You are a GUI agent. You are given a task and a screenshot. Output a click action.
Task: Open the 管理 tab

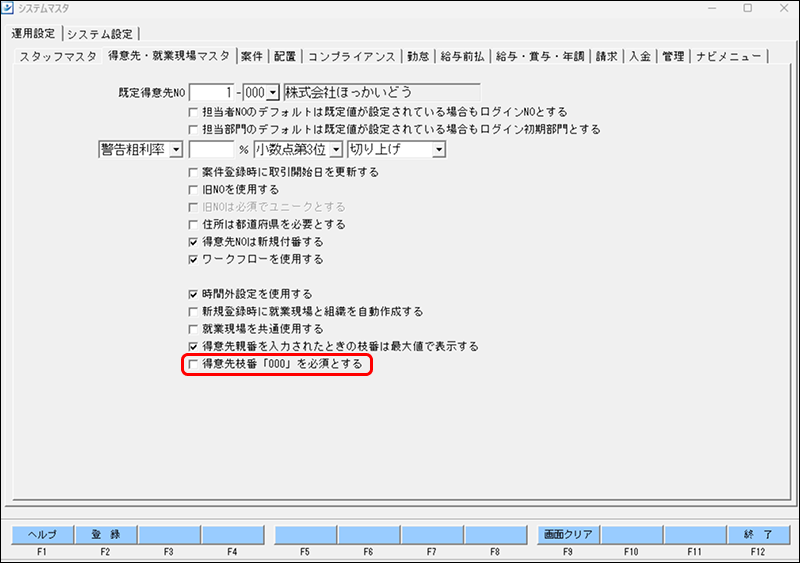coord(673,56)
